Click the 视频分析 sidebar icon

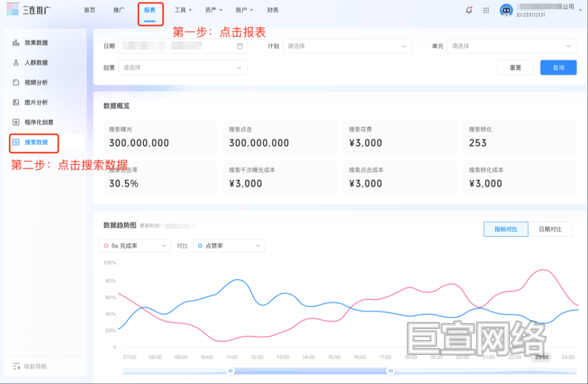point(16,82)
